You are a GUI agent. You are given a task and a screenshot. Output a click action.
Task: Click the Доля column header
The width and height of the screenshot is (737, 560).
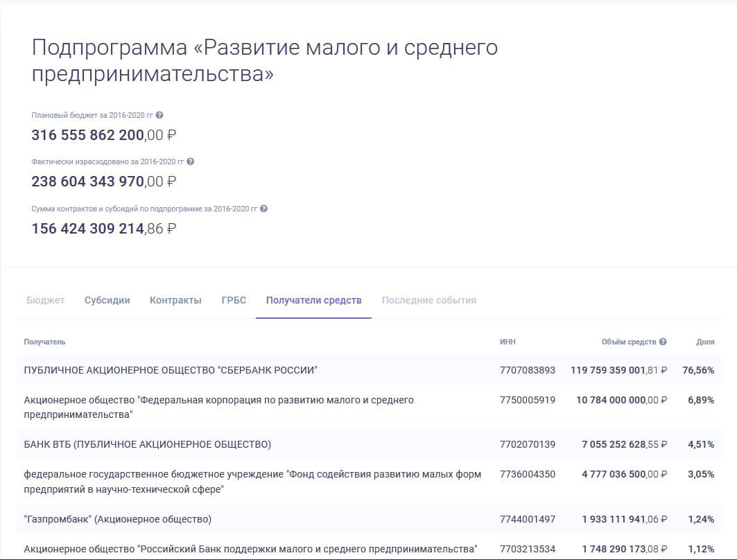[705, 342]
